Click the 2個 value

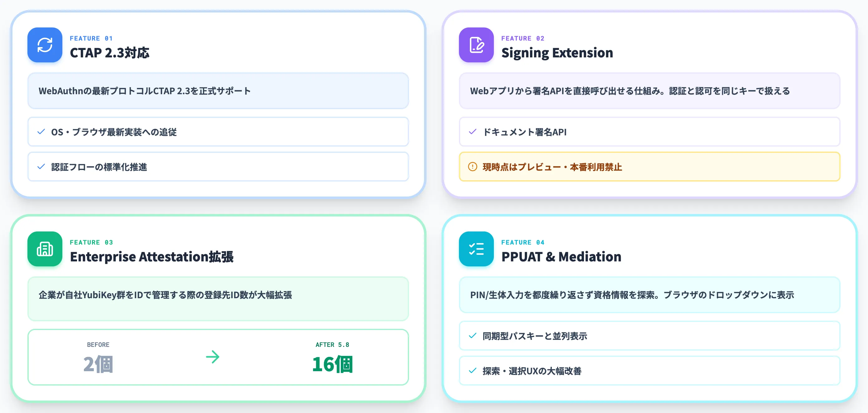[x=98, y=364]
